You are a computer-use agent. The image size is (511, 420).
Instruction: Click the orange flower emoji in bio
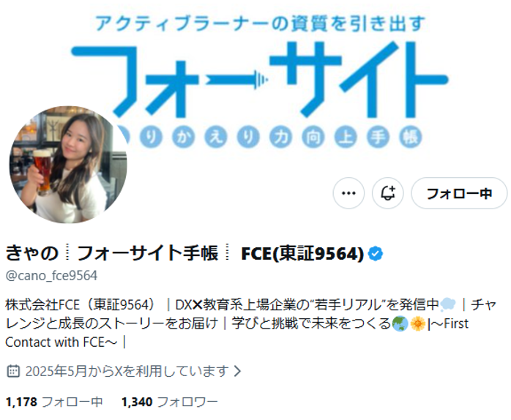point(418,323)
